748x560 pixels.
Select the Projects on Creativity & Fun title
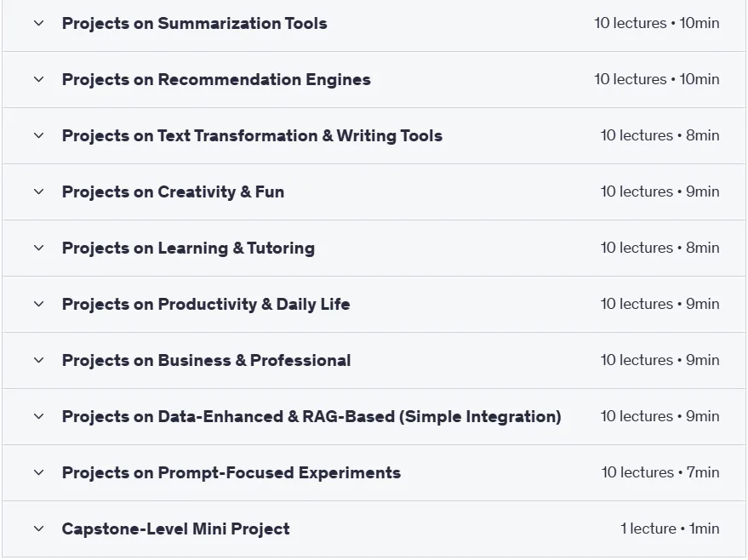point(173,192)
